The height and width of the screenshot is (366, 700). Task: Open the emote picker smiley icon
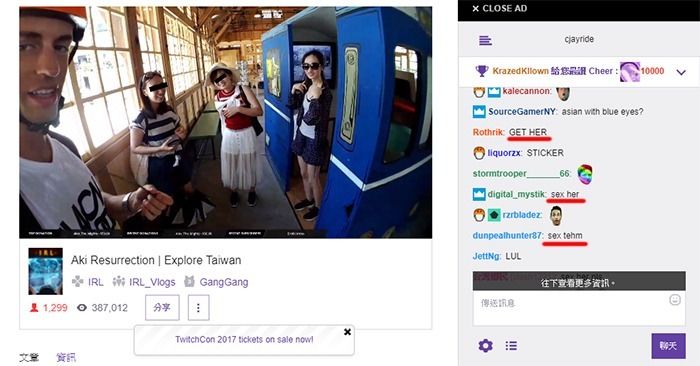coord(675,300)
